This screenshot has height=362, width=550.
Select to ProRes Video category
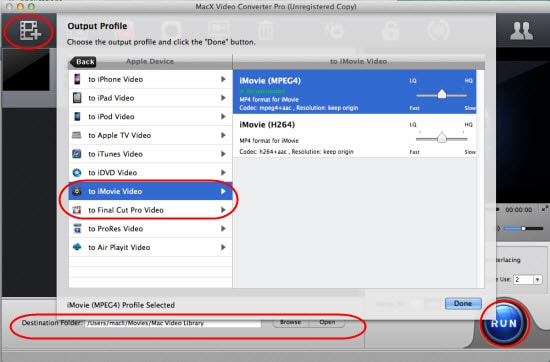tap(150, 228)
